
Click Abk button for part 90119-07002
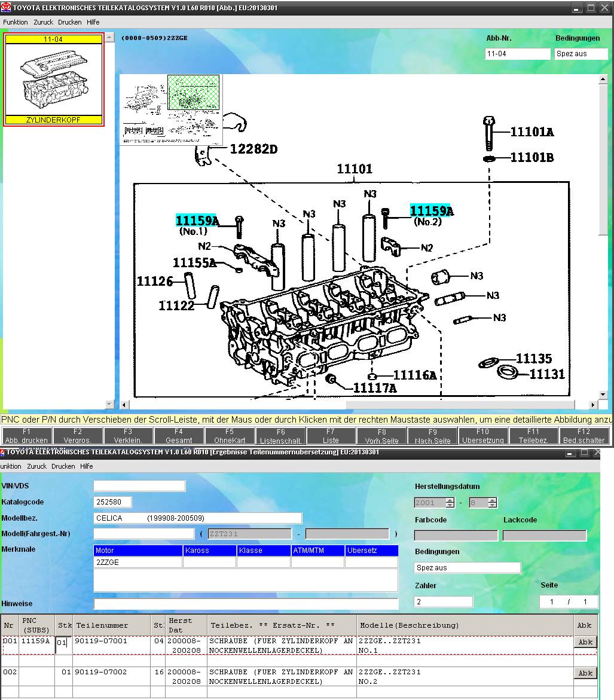(x=585, y=673)
